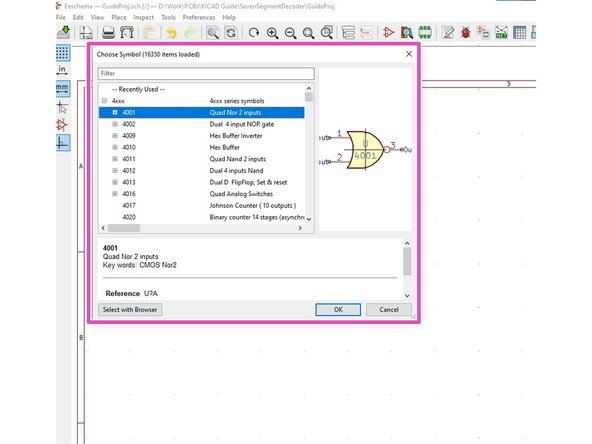
Task: Toggle horizontal and vertical wire restriction
Action: (x=63, y=143)
